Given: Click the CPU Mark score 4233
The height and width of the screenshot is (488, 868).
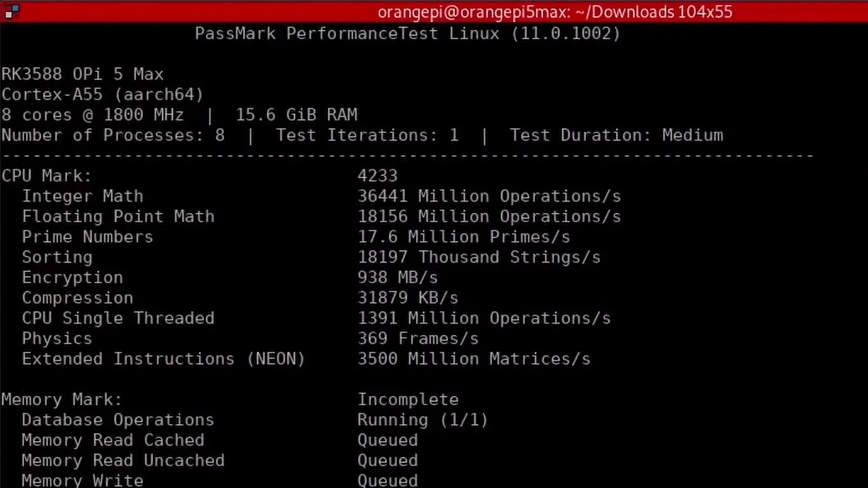Looking at the screenshot, I should pos(377,176).
